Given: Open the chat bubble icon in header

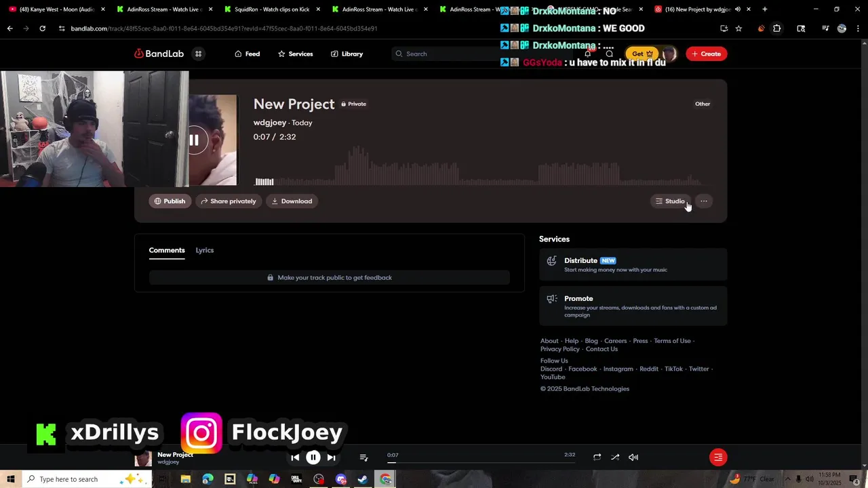Looking at the screenshot, I should click(x=610, y=54).
